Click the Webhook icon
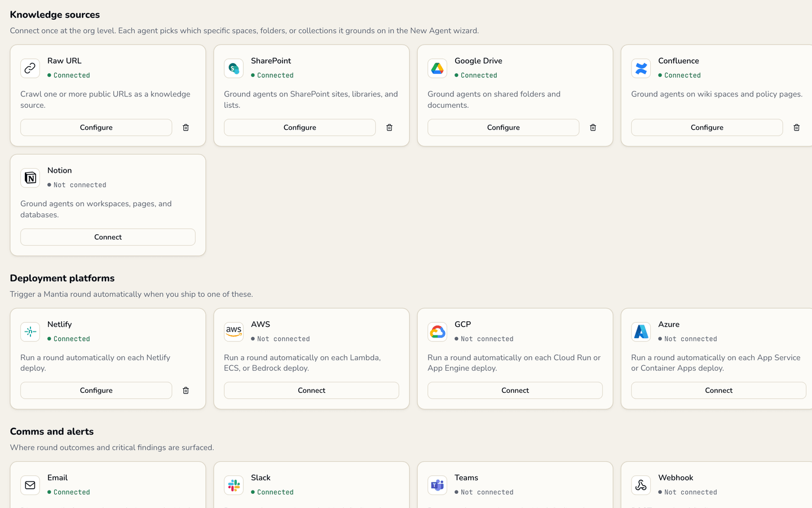This screenshot has height=508, width=812. [641, 485]
